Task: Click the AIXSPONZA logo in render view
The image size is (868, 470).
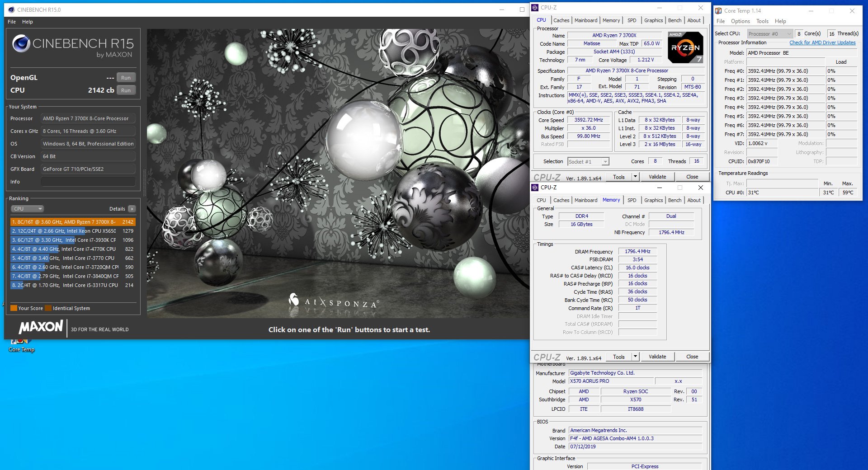Action: [x=333, y=301]
